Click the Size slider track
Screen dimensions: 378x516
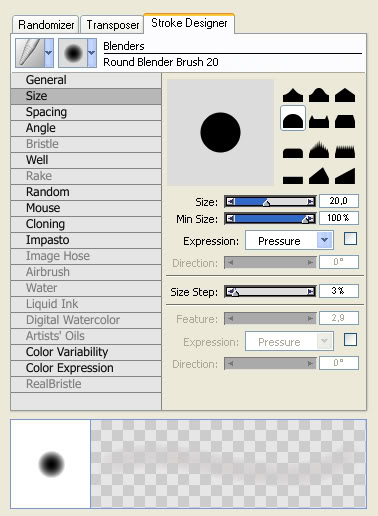270,201
